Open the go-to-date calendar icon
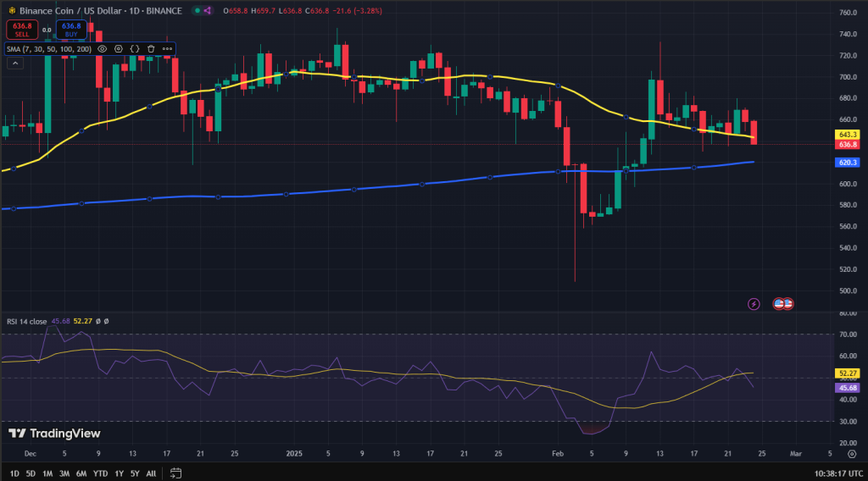This screenshot has height=481, width=868. coord(175,473)
